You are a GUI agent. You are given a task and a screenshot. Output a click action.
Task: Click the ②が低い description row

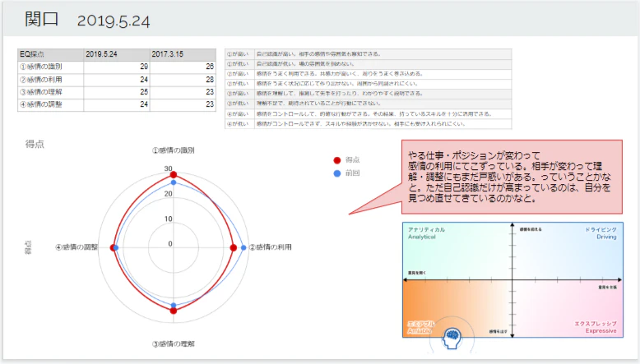click(369, 84)
